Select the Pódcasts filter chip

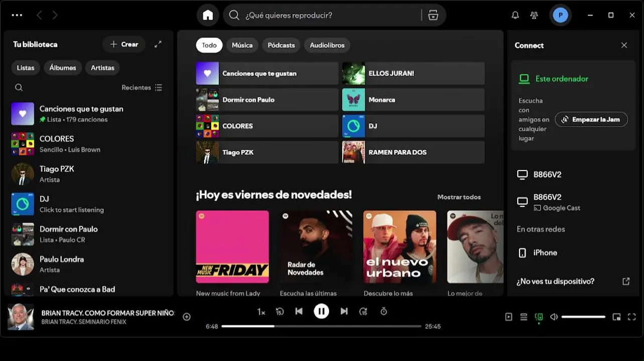(x=281, y=45)
